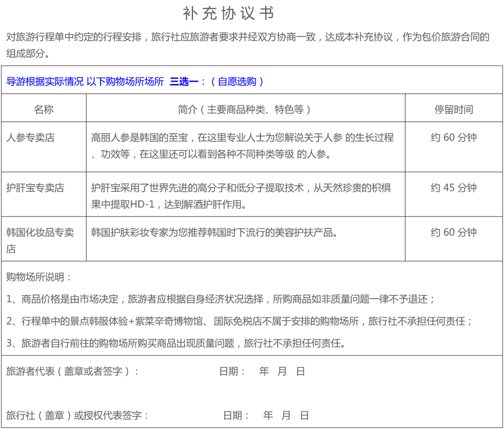Click the 高丽人参 description paragraph
Screen dimensions: 504x429
click(242, 146)
